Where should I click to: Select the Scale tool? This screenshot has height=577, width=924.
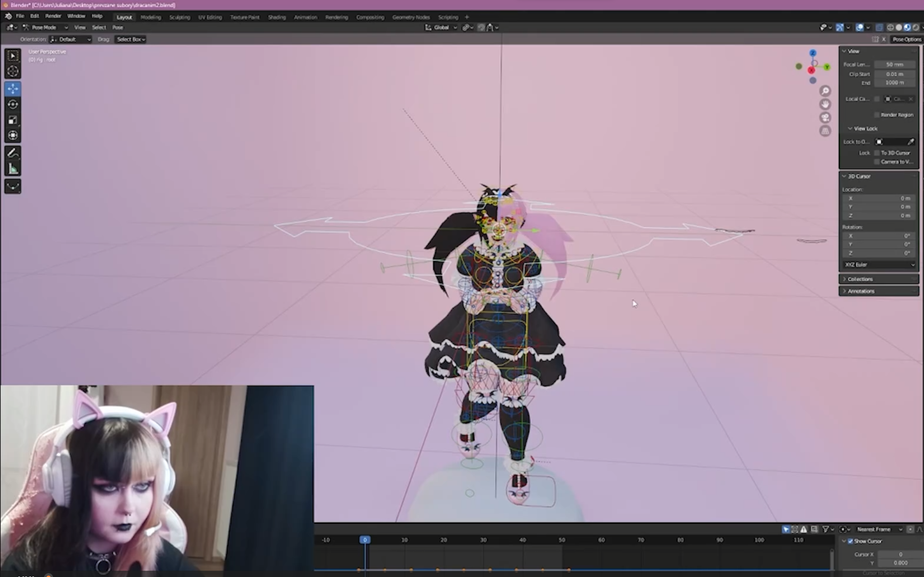(13, 120)
